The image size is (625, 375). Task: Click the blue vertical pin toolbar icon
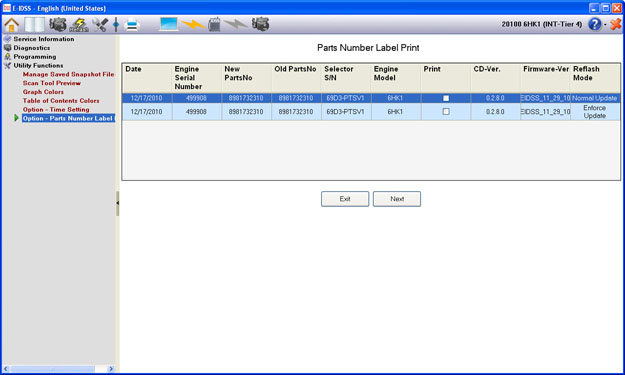(116, 25)
